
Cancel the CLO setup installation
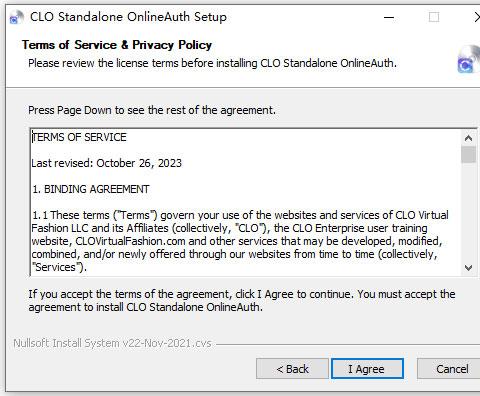coord(449,369)
